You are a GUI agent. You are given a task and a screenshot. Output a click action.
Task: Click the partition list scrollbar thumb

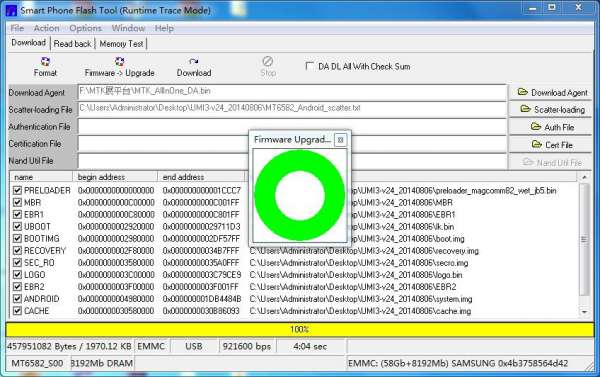click(x=584, y=240)
